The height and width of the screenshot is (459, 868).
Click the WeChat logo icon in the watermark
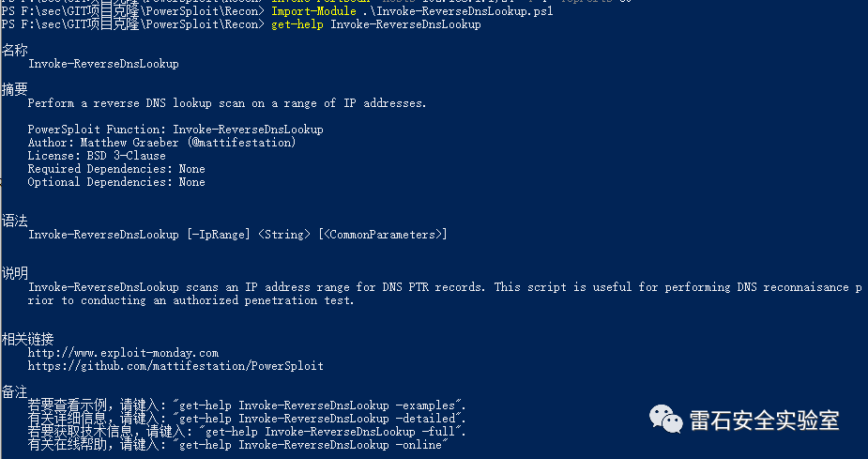pyautogui.click(x=667, y=420)
